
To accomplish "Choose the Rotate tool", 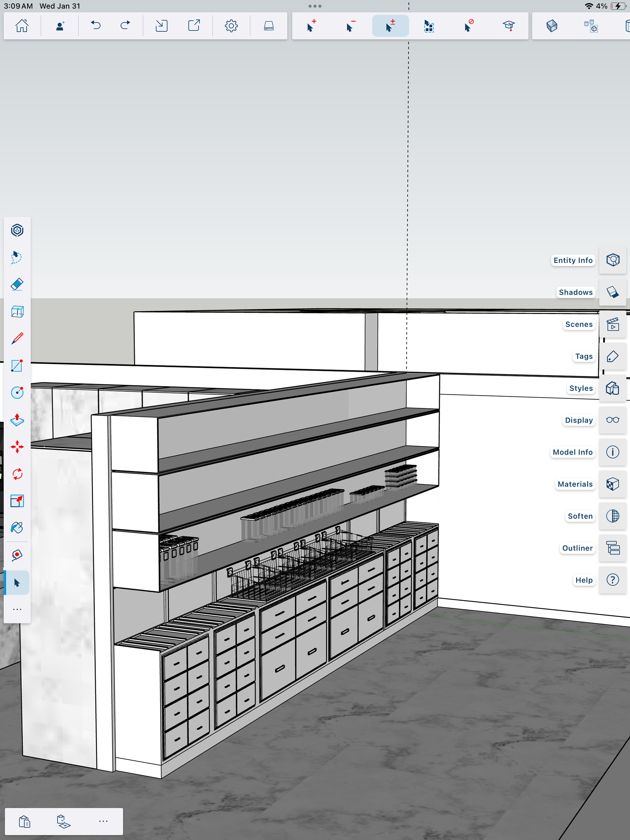I will 17,474.
